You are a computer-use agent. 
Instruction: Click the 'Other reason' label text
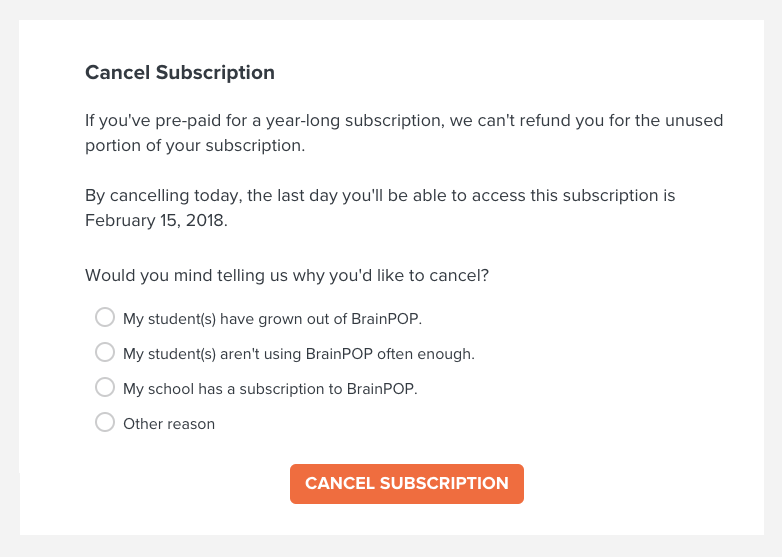click(x=169, y=424)
